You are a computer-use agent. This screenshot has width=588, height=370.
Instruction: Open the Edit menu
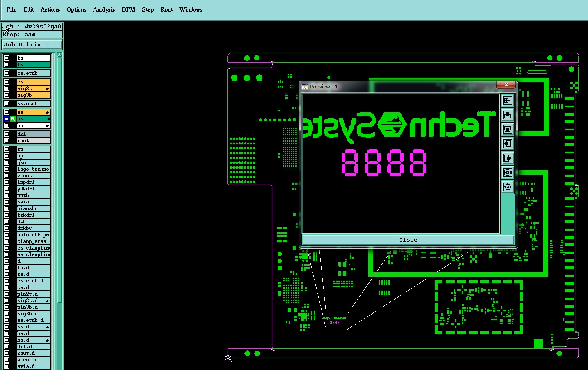point(29,9)
